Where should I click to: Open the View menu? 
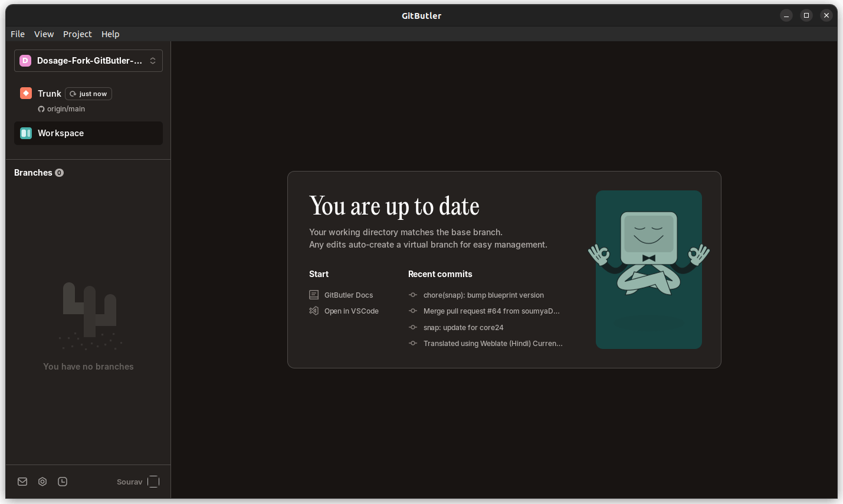point(44,34)
